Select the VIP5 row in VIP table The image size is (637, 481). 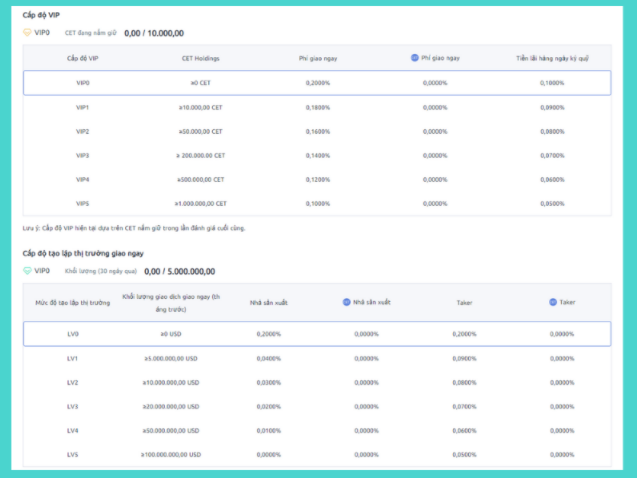[x=317, y=203]
